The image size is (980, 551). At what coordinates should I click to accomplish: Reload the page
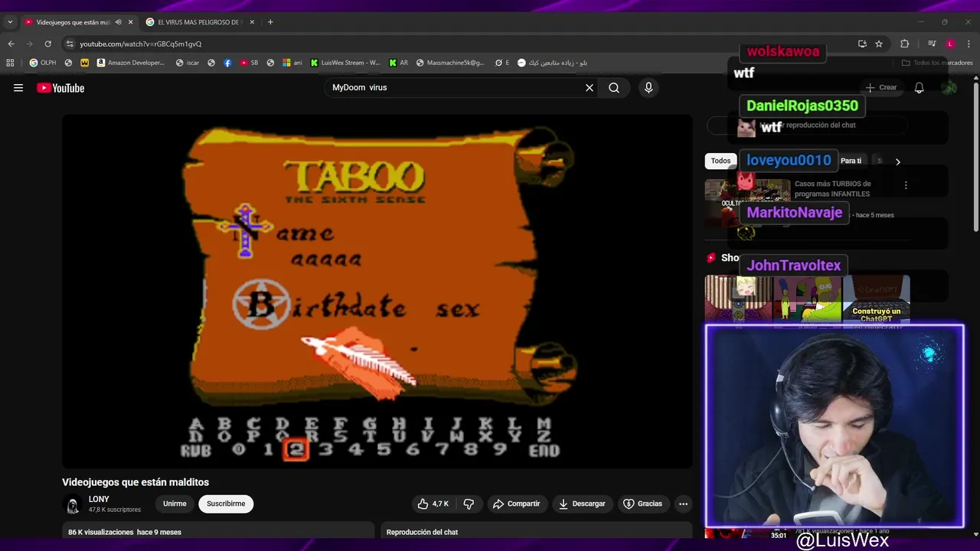[x=47, y=44]
